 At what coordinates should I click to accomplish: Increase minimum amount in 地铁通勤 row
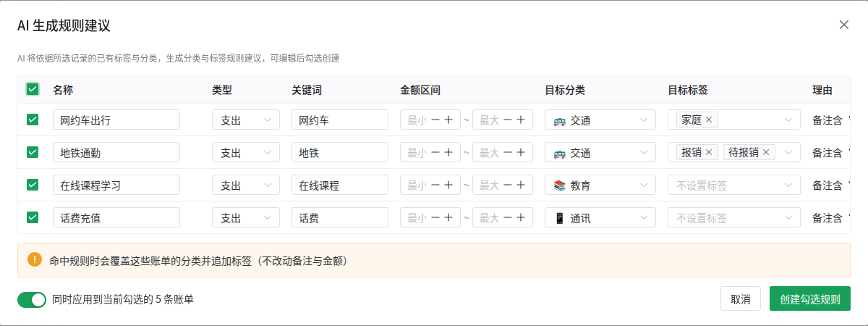coord(448,152)
